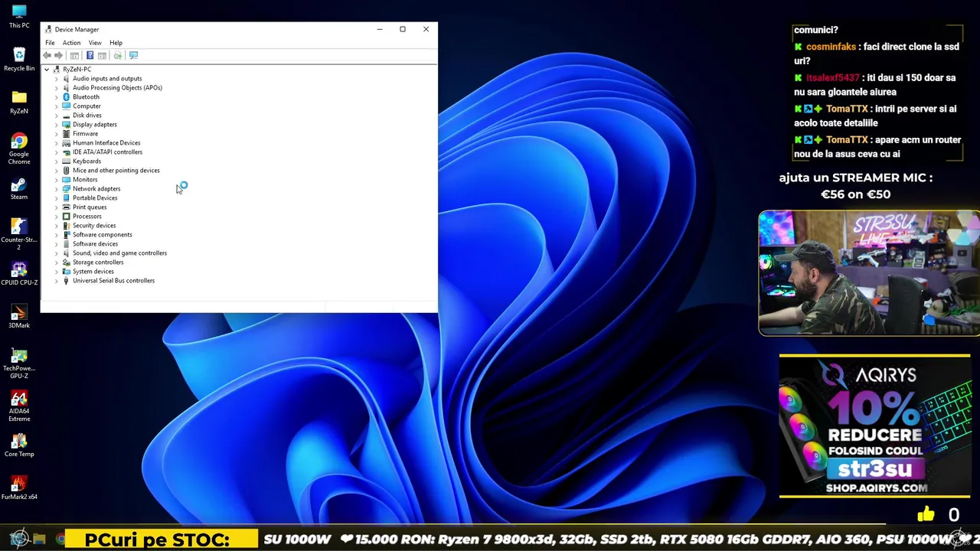Expand Human Interface Devices

coord(56,143)
